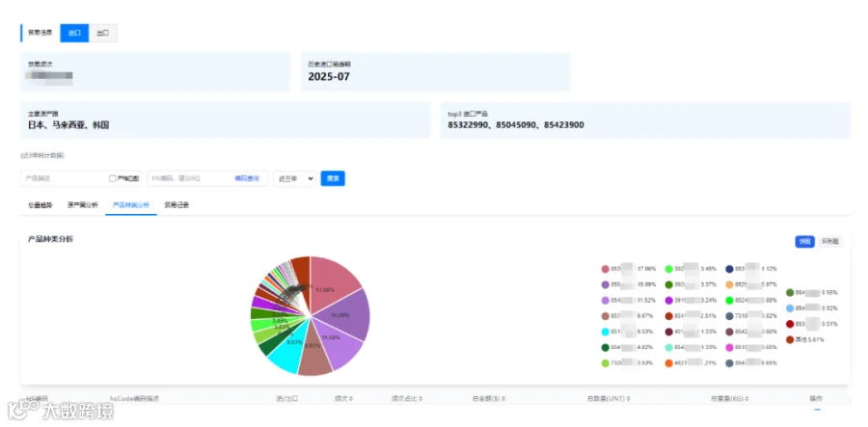Open the 原产国分析 tab

coord(83,205)
